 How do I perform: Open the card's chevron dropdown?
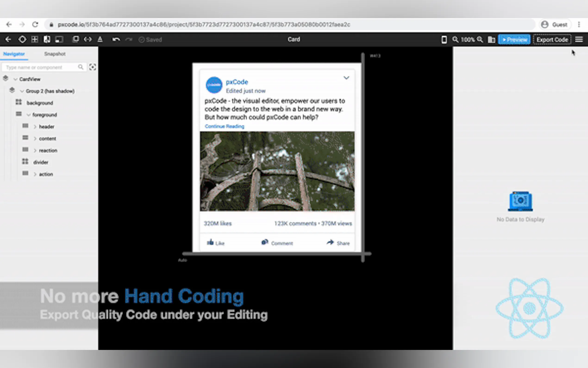click(x=346, y=78)
